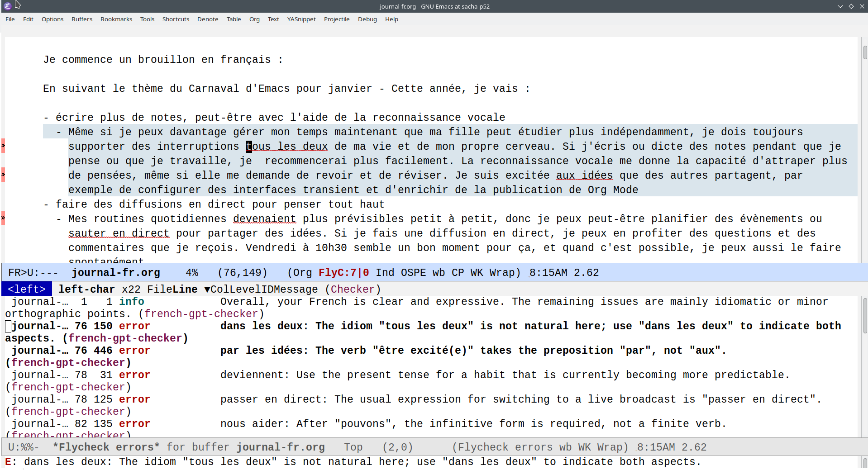Click fringe error marker beside 'Mes routines quotidiennes' line
868x470 pixels.
[x=3, y=218]
